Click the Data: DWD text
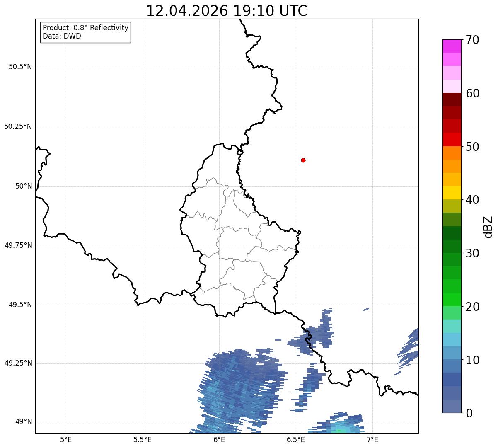The height and width of the screenshot is (448, 498). [62, 36]
